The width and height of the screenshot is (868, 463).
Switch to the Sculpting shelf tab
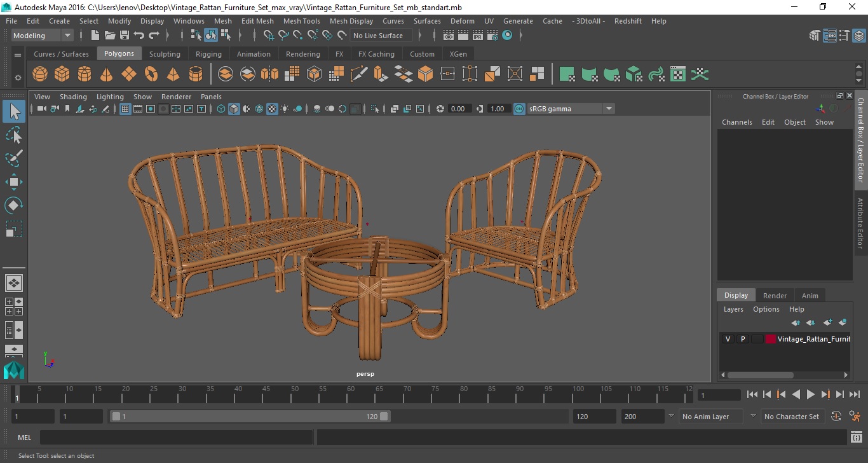click(165, 54)
